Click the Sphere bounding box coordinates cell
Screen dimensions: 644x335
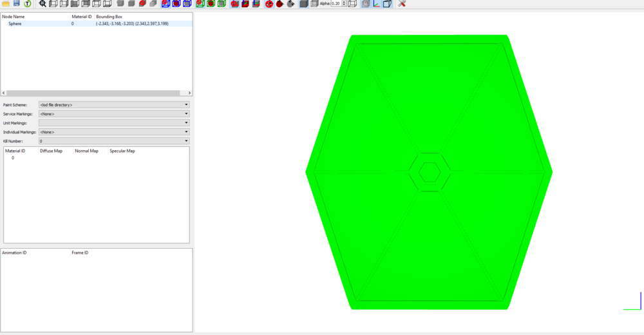132,24
